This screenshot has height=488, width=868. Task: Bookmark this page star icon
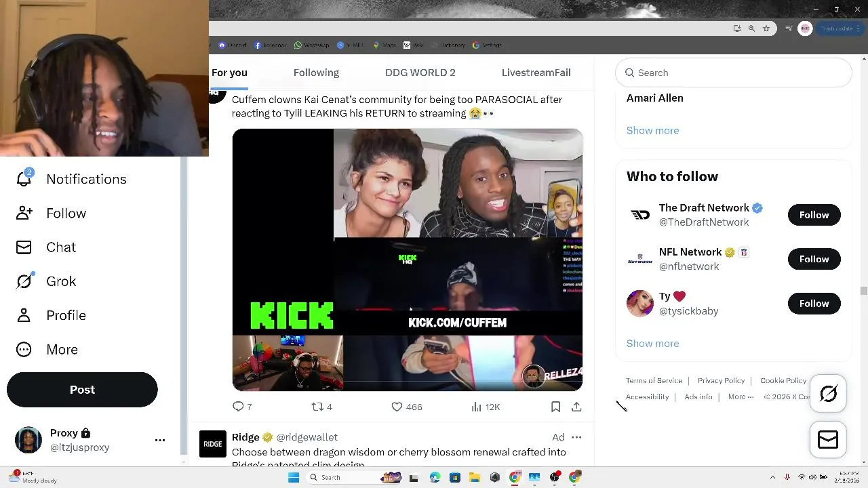(x=766, y=28)
